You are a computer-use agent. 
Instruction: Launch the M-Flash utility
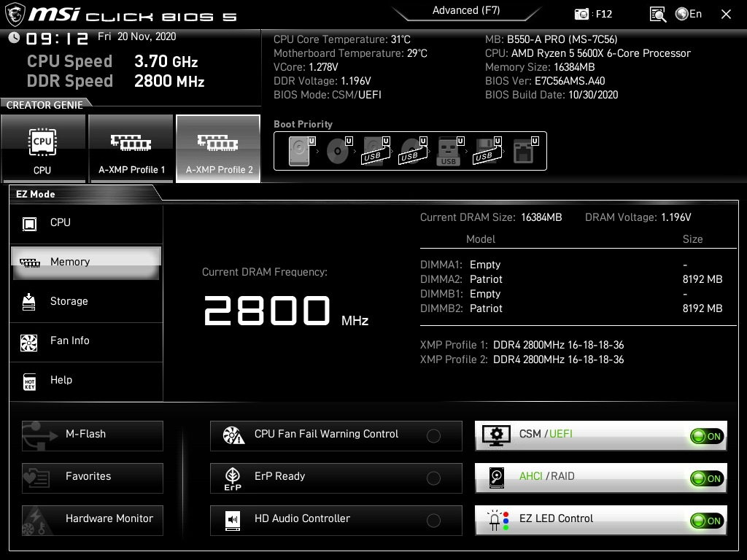(x=93, y=436)
